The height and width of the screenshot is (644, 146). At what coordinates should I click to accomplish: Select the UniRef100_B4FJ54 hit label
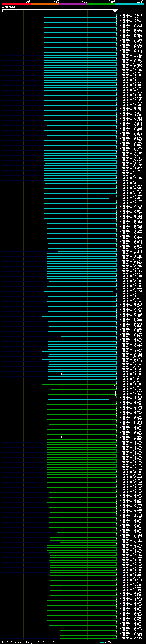(131, 291)
